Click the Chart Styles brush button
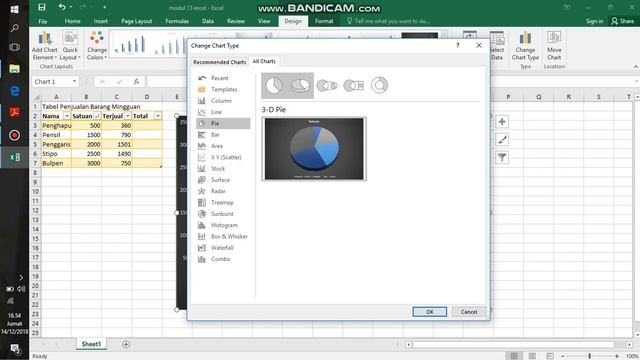This screenshot has width=640, height=360. 502,140
